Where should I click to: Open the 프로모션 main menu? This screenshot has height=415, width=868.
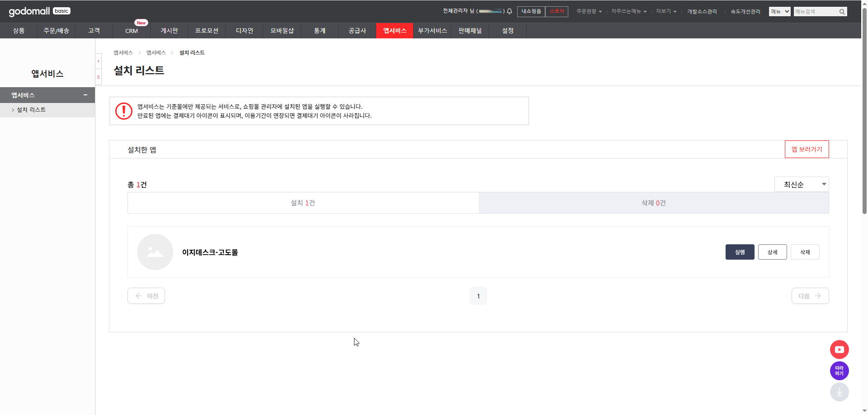pyautogui.click(x=207, y=31)
